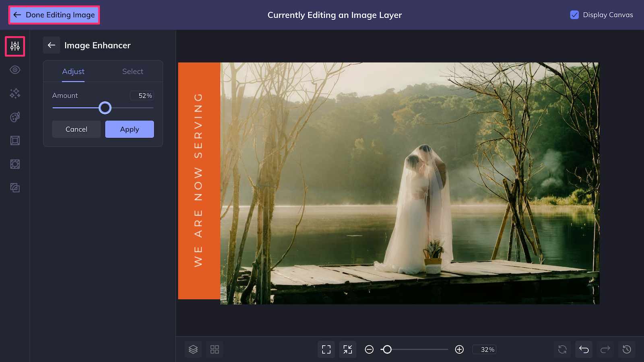Cancel the image enhancement
The width and height of the screenshot is (644, 362).
click(76, 129)
